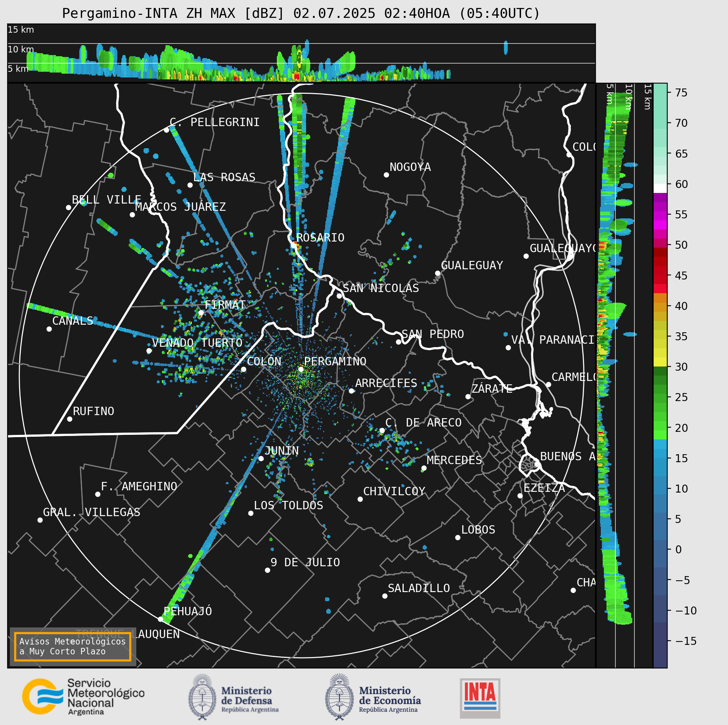
Task: Click the JUNÍN map label
Action: pyautogui.click(x=281, y=450)
